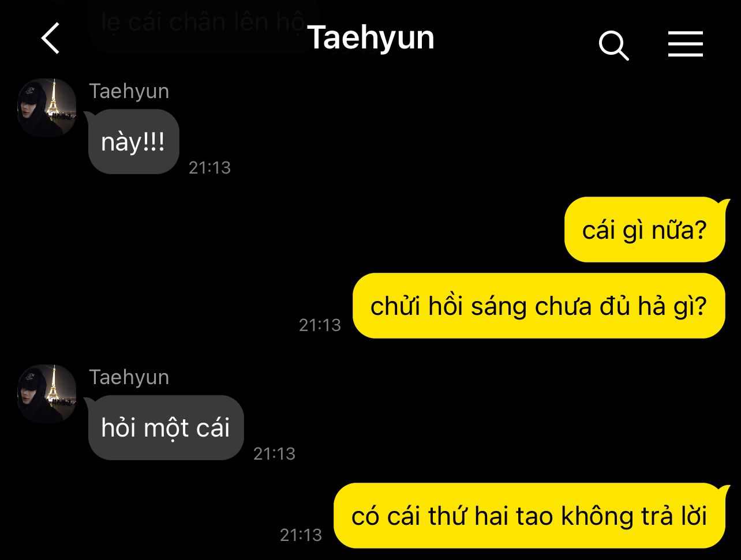Screen dimensions: 741x560
Task: Select the "có cái thứ hai tao không trả lời" bubble
Action: (529, 516)
